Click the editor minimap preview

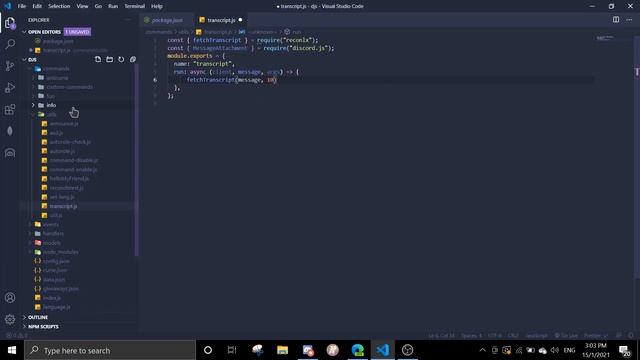coord(605,38)
